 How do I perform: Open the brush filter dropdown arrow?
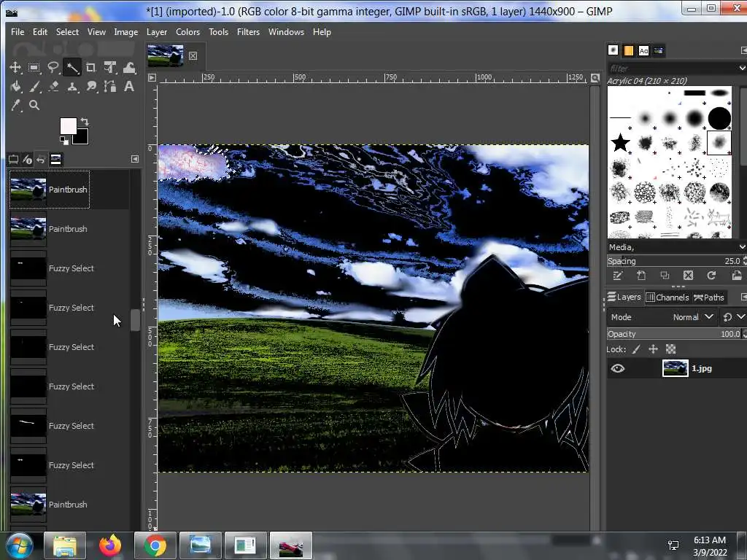(x=742, y=68)
